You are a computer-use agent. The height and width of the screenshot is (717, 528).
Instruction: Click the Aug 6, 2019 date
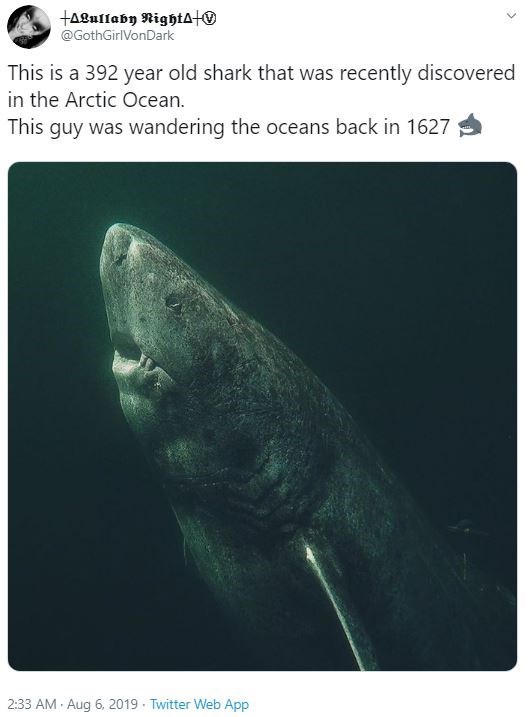[x=102, y=704]
